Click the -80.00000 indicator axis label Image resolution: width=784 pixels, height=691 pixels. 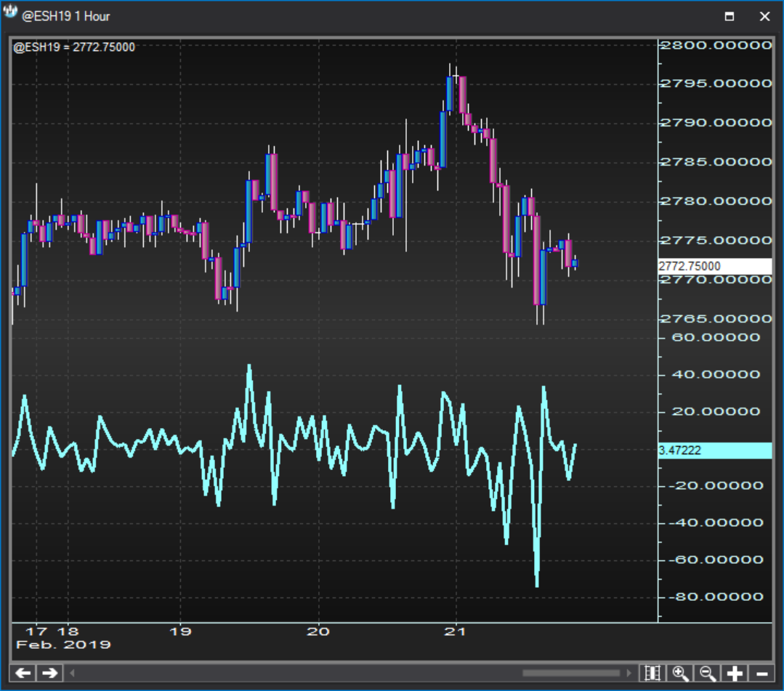pos(717,597)
